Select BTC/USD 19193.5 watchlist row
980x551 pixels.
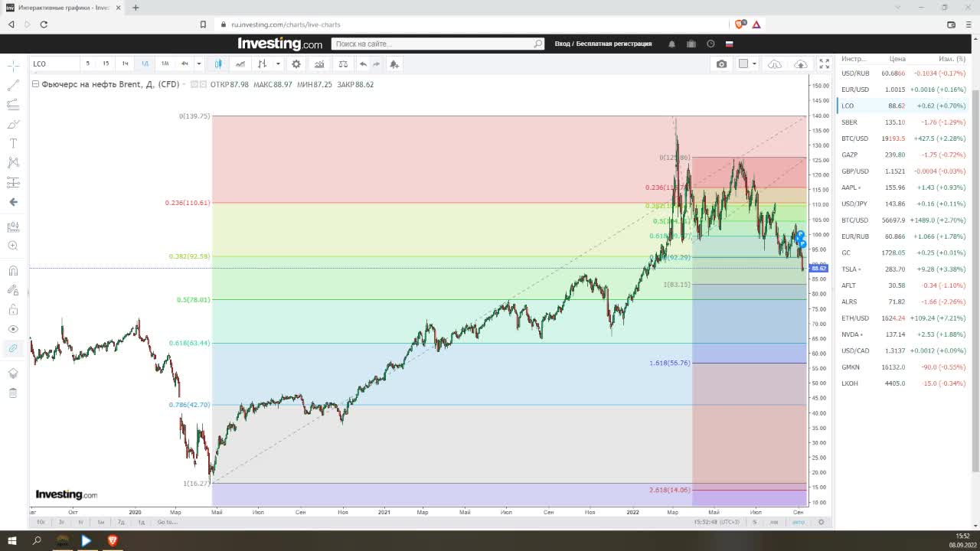click(x=903, y=139)
